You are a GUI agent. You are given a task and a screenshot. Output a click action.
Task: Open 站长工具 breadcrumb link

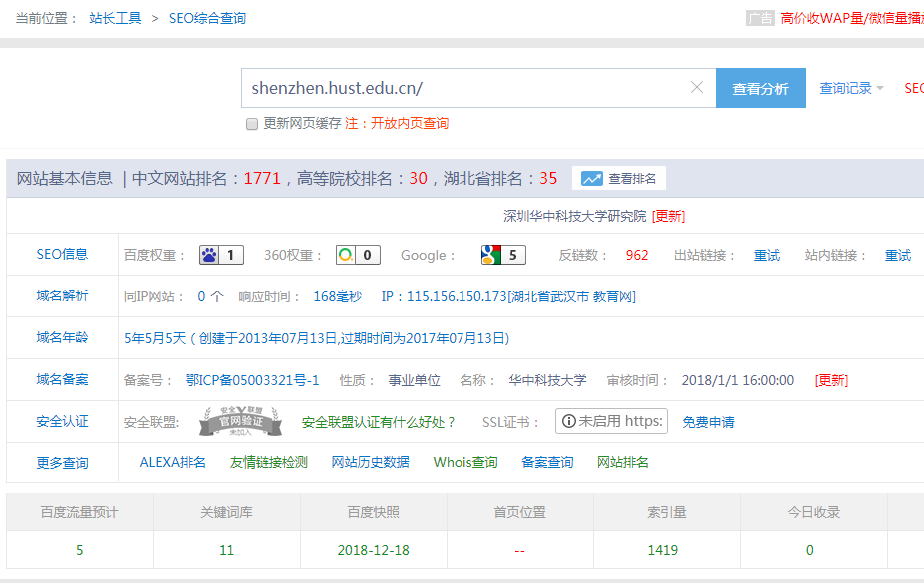116,18
